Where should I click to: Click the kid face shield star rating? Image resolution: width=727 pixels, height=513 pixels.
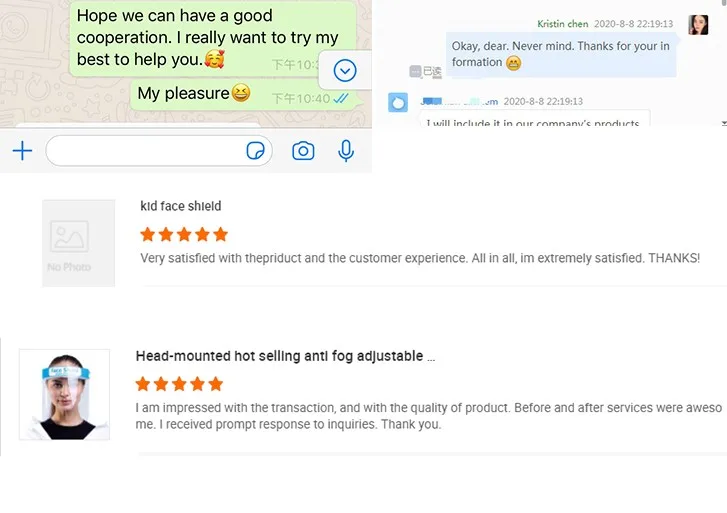point(184,234)
